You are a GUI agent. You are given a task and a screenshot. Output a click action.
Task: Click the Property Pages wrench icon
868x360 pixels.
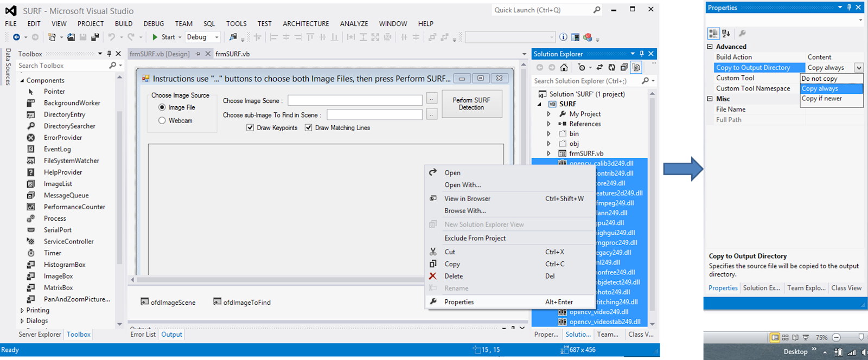(743, 34)
